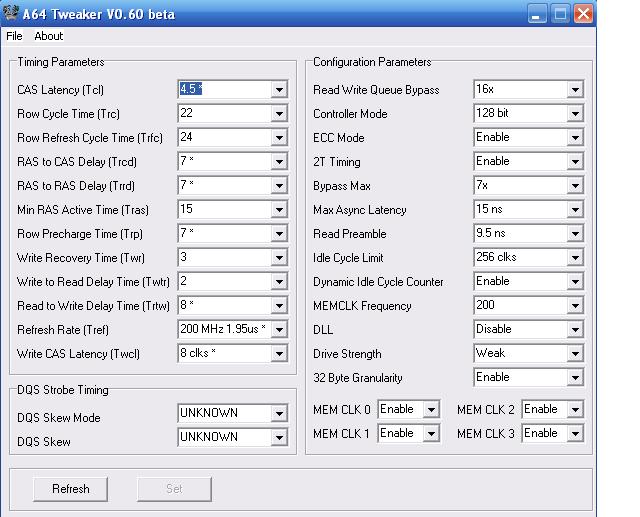Screen dimensions: 640x517
Task: Open the MEMCLK Frequency dropdown
Action: (x=575, y=306)
